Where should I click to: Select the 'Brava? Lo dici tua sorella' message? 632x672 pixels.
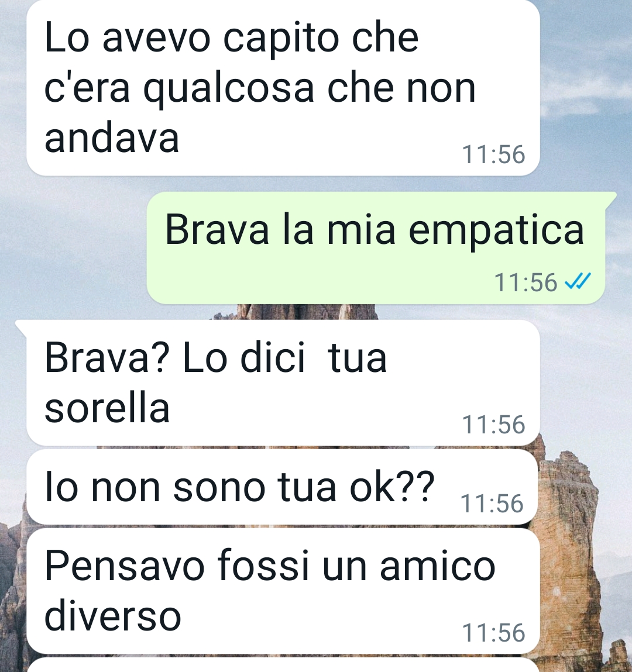point(282,382)
